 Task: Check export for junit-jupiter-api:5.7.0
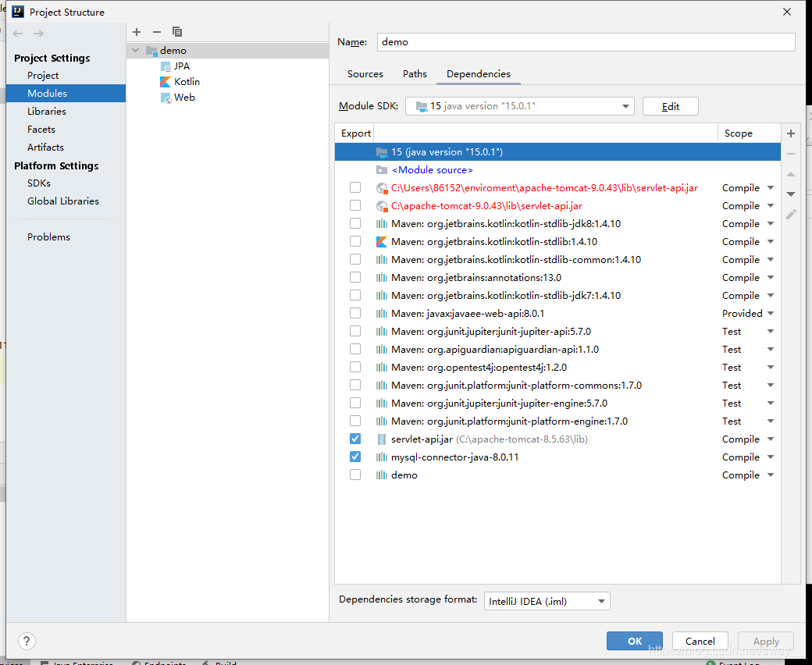pos(355,331)
